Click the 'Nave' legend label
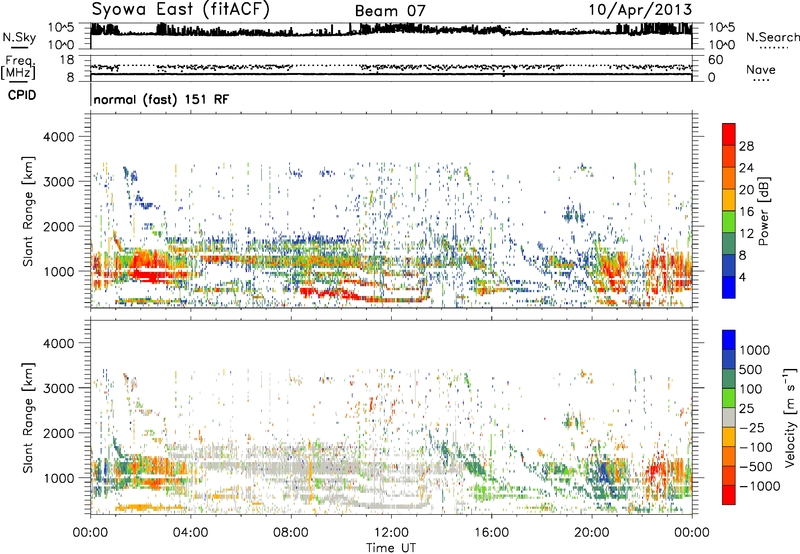The image size is (800, 554). coord(760,69)
